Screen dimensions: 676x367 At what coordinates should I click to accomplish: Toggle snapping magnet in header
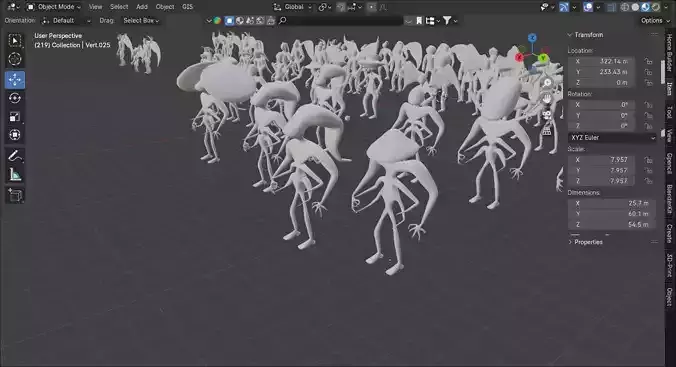click(341, 7)
